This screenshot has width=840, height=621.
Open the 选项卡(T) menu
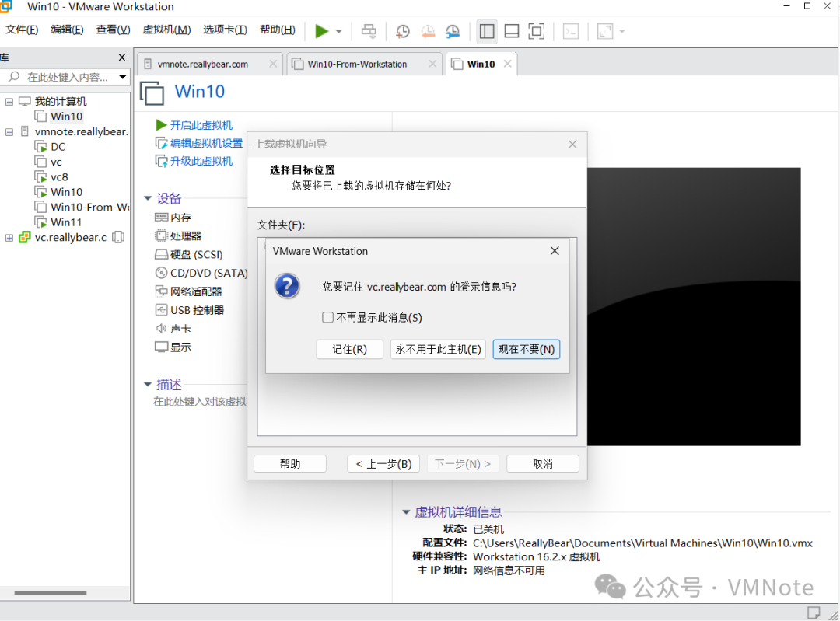pyautogui.click(x=225, y=30)
